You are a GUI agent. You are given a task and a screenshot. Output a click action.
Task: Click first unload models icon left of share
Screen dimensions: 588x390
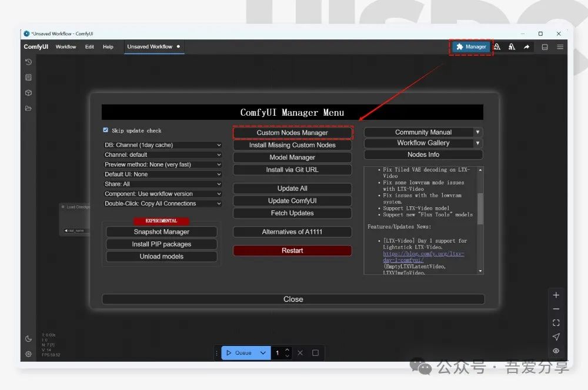[497, 47]
